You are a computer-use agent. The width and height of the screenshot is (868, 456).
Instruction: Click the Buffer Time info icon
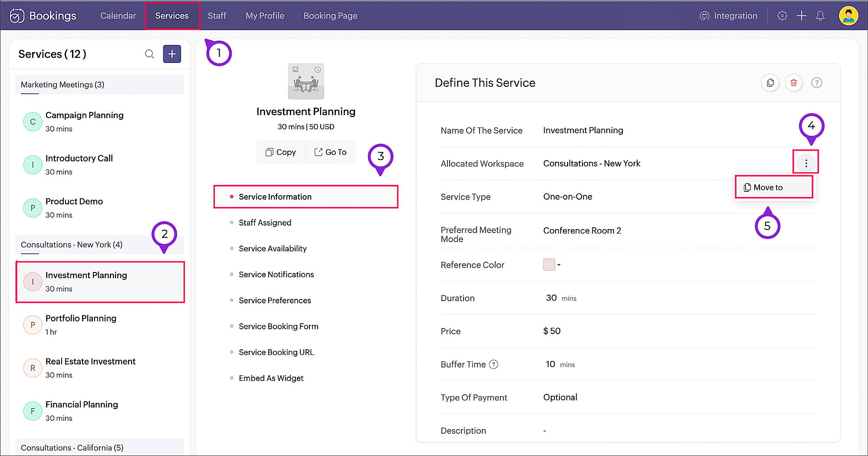point(493,364)
